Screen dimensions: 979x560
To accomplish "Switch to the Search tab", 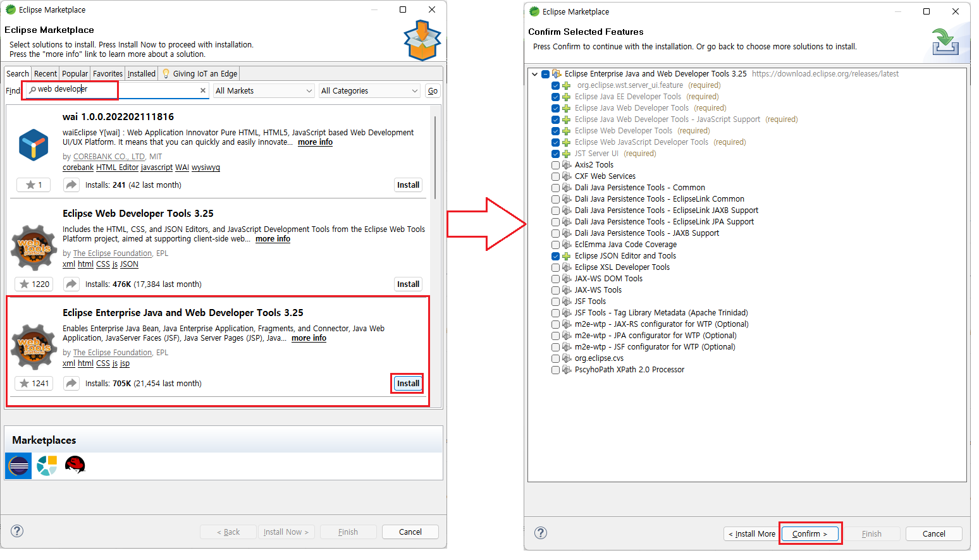I will click(18, 74).
